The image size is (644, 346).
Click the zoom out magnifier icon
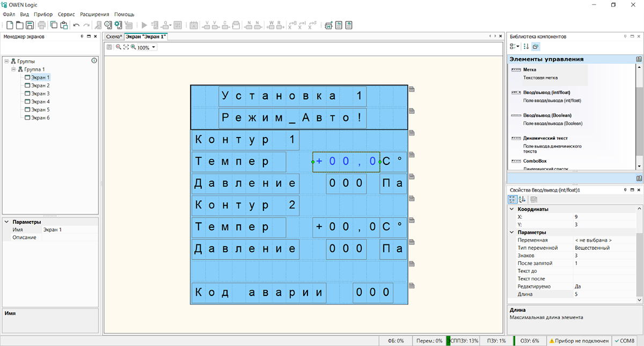[x=118, y=47]
